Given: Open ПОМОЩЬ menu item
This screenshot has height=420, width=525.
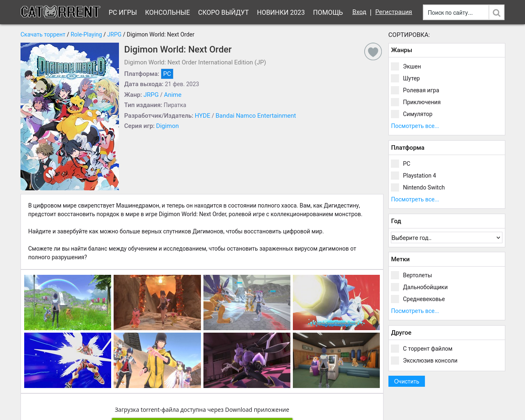Looking at the screenshot, I should tap(328, 12).
